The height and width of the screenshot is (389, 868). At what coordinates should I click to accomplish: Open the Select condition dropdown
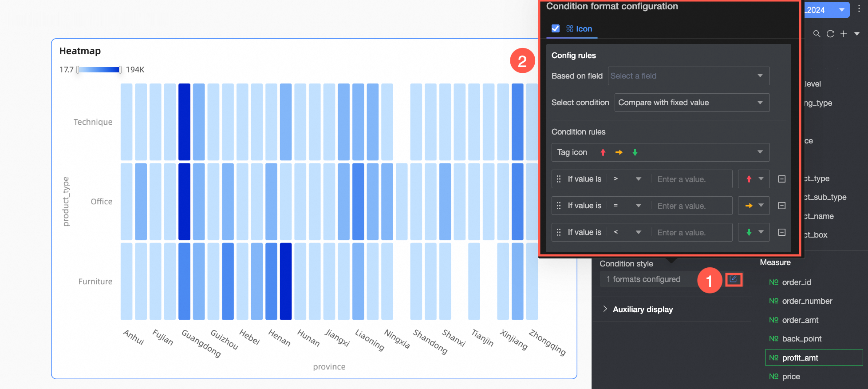692,103
